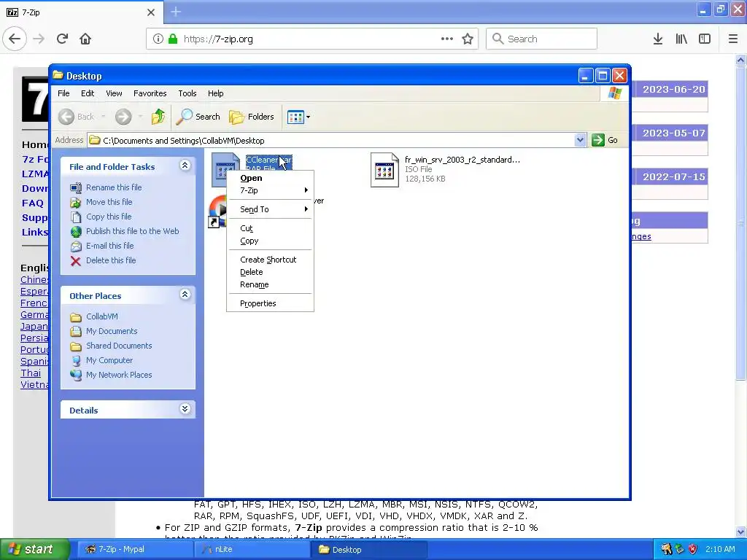
Task: Expand Explorer address bar dropdown
Action: tap(580, 140)
